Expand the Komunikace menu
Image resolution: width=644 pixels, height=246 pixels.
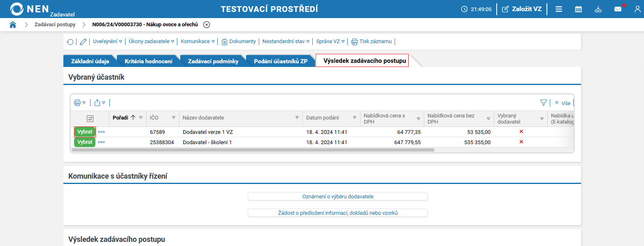click(198, 41)
